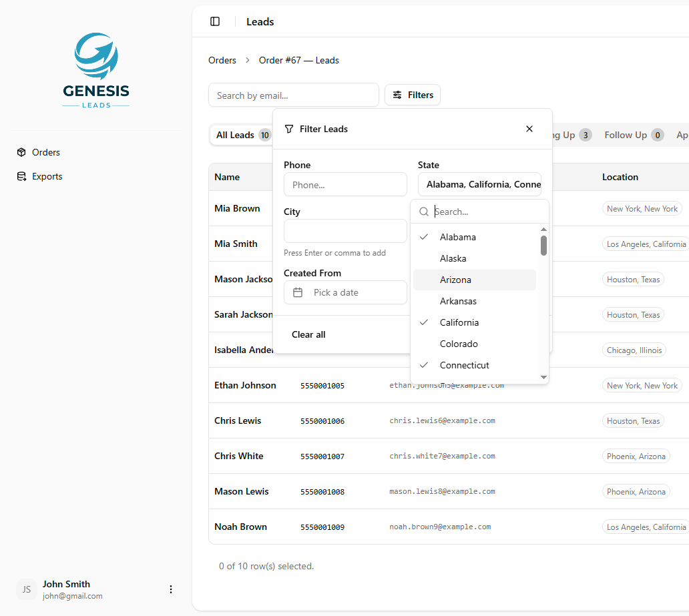689x616 pixels.
Task: Click phone number 5550001005
Action: (x=322, y=386)
